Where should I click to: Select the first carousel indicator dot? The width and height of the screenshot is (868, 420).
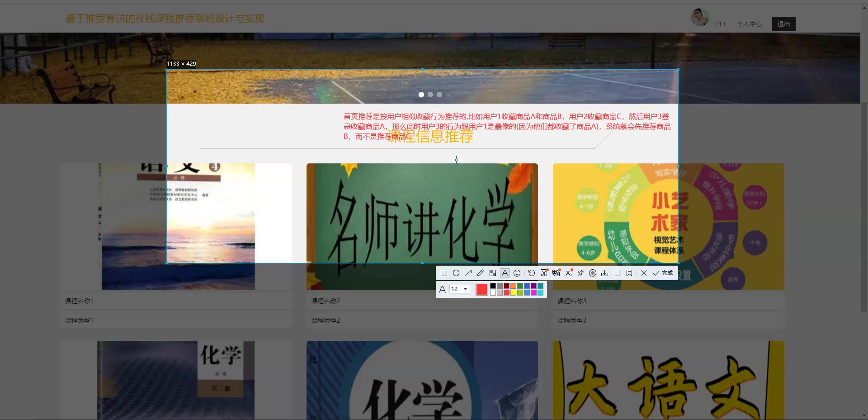pyautogui.click(x=421, y=95)
